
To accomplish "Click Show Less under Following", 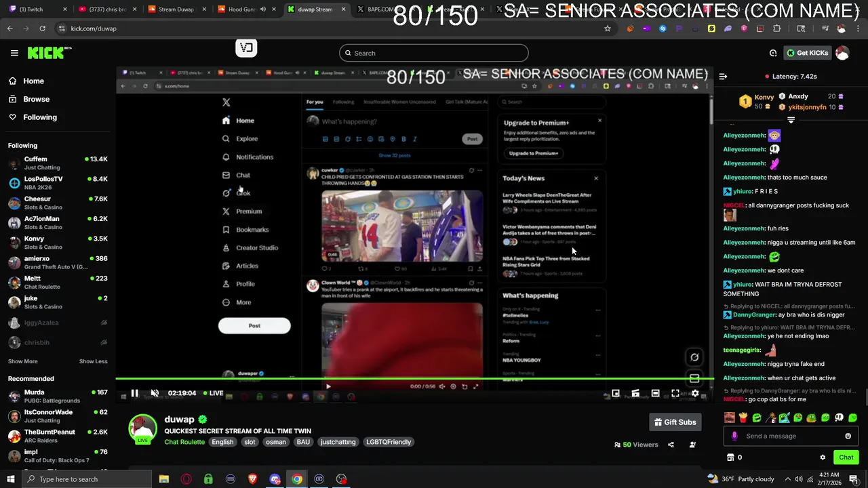I will [93, 361].
